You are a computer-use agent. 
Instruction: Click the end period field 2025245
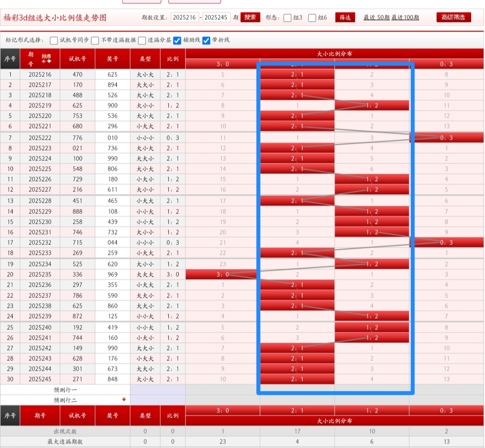tap(216, 18)
